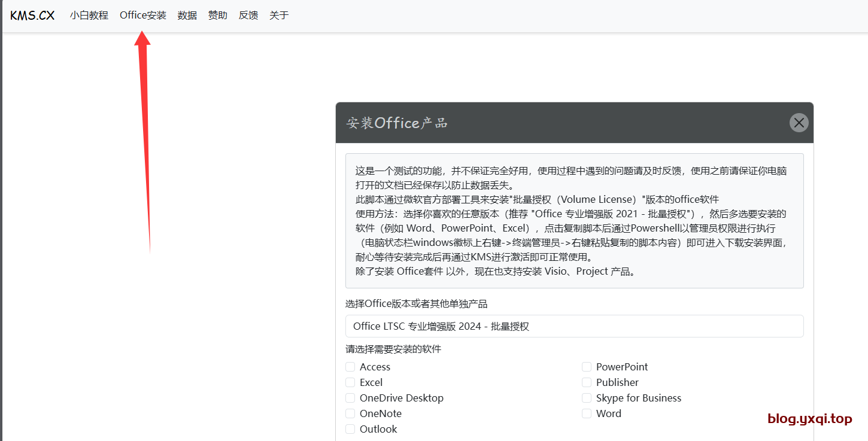This screenshot has width=868, height=441.
Task: Click the 安装Office产品 dialog title
Action: 397,123
